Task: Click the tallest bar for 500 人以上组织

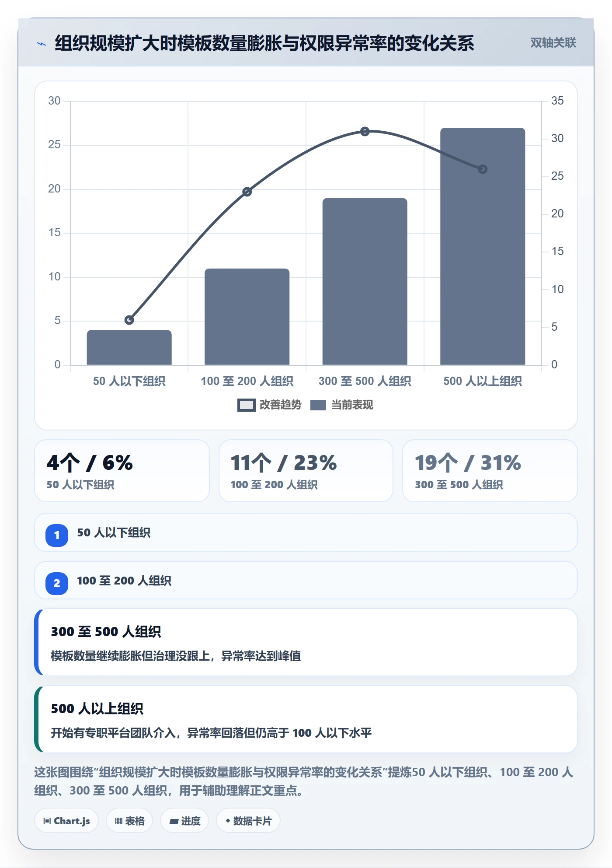Action: click(483, 246)
